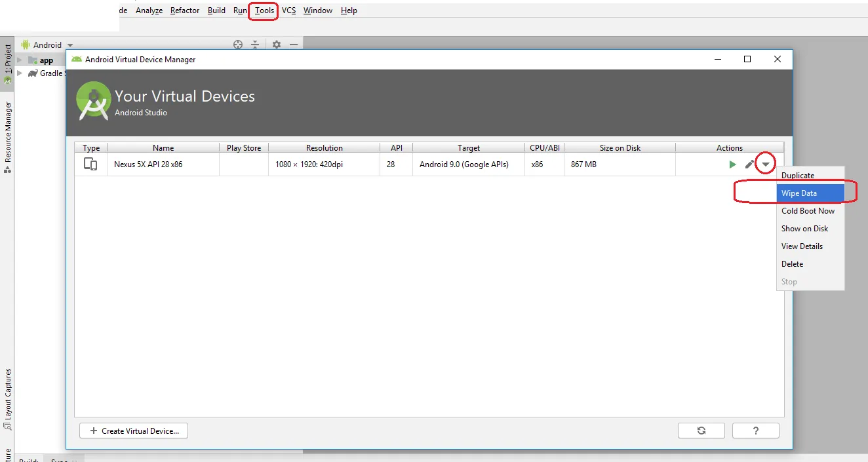
Task: Open the Resource Manager side tab
Action: [x=7, y=136]
